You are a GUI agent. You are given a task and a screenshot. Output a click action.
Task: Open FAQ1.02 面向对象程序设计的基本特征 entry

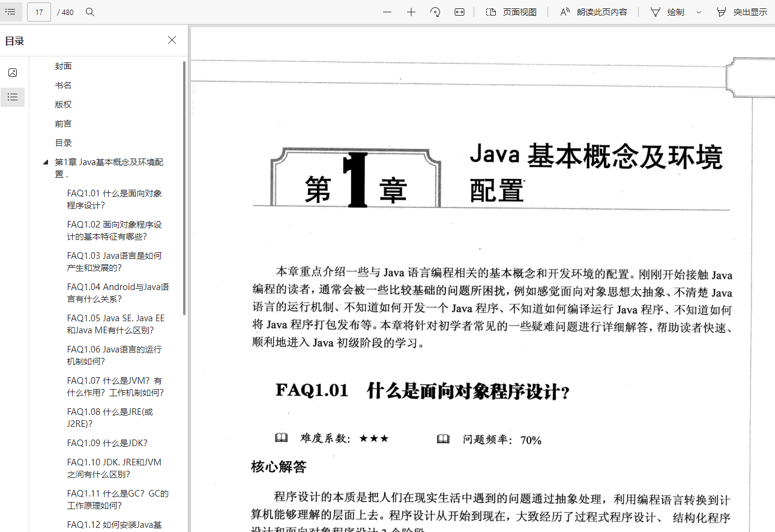pos(114,231)
